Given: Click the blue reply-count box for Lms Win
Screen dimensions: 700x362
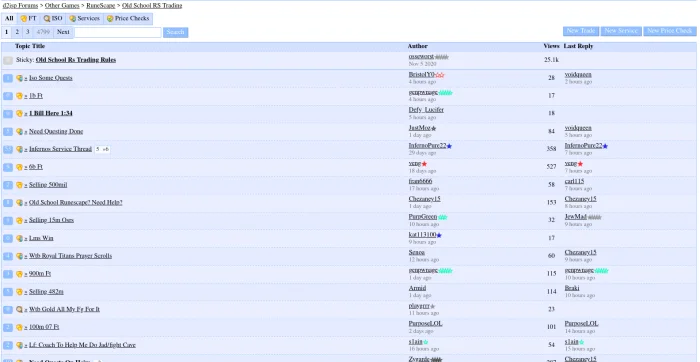Looking at the screenshot, I should pos(8,238).
